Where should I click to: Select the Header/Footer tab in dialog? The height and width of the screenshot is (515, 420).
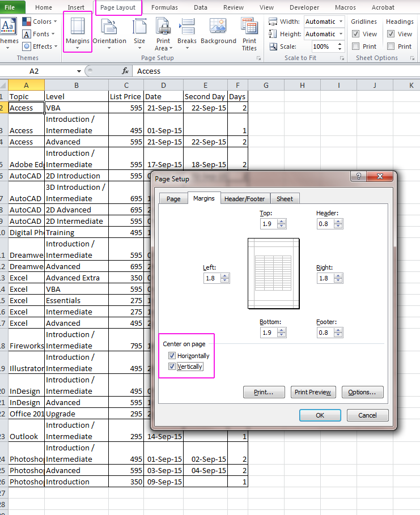coord(244,199)
